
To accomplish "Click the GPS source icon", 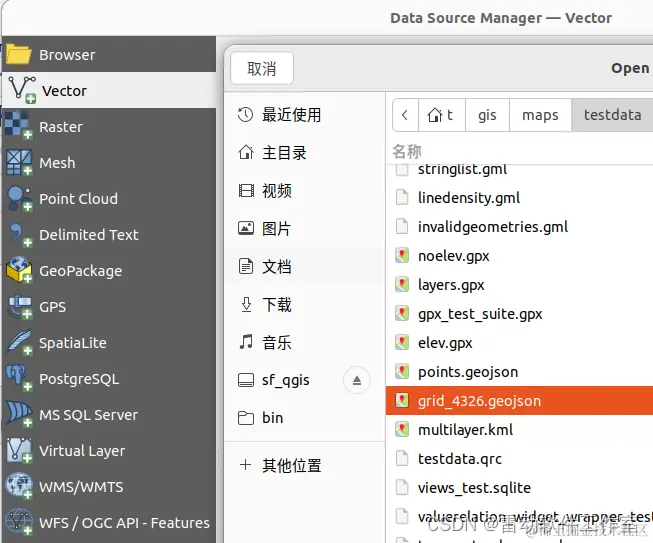I will coord(19,306).
